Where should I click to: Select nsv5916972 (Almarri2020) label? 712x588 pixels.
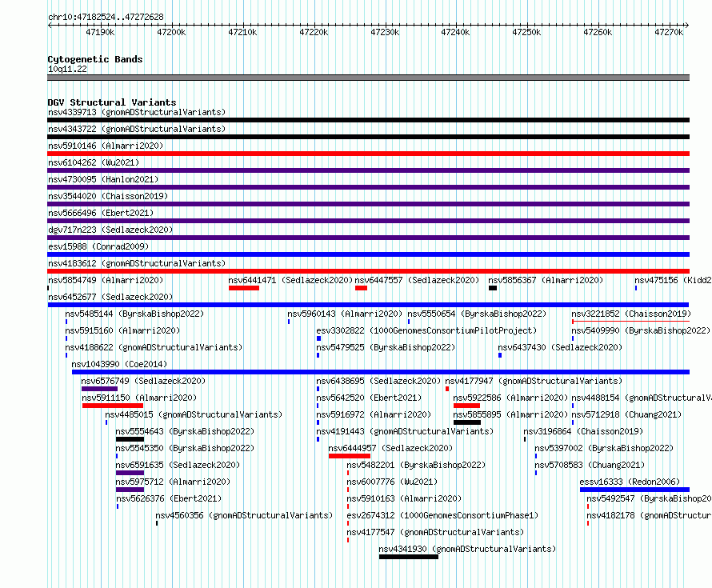point(374,414)
